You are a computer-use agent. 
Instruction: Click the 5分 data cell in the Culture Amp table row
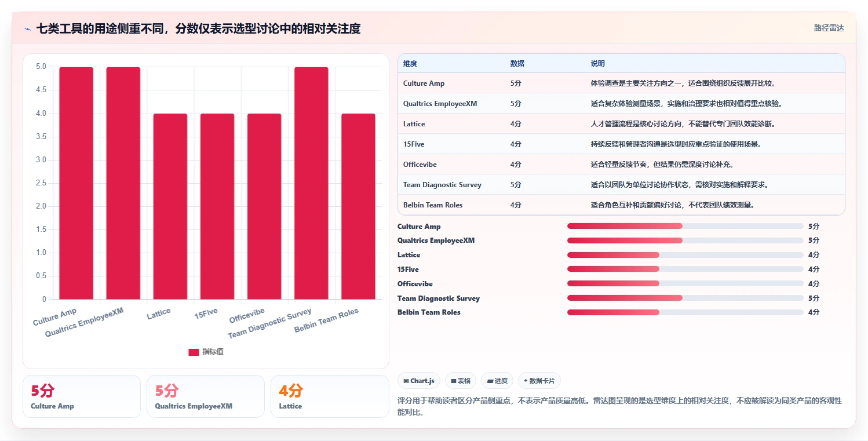516,83
